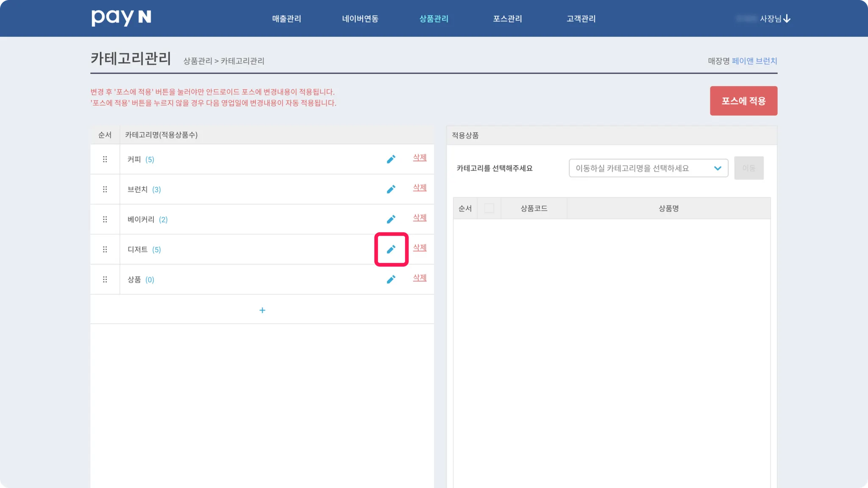Go to 포스관리 menu

point(507,19)
